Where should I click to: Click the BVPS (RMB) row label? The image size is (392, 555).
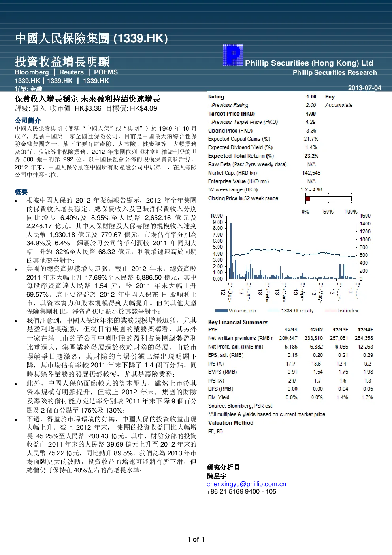tap(222, 372)
